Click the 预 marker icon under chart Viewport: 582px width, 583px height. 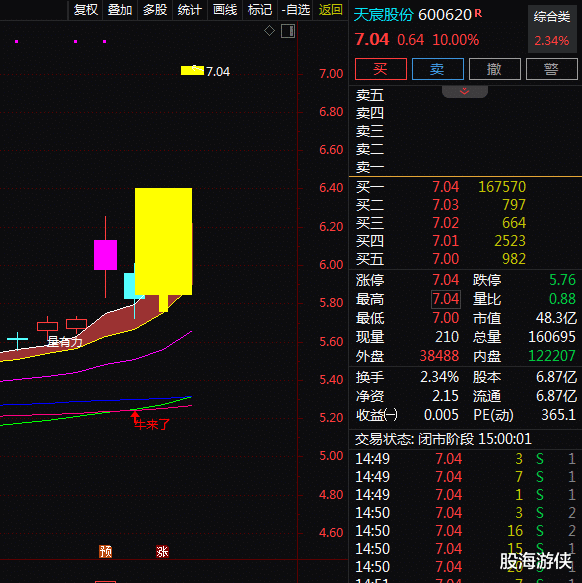point(105,551)
